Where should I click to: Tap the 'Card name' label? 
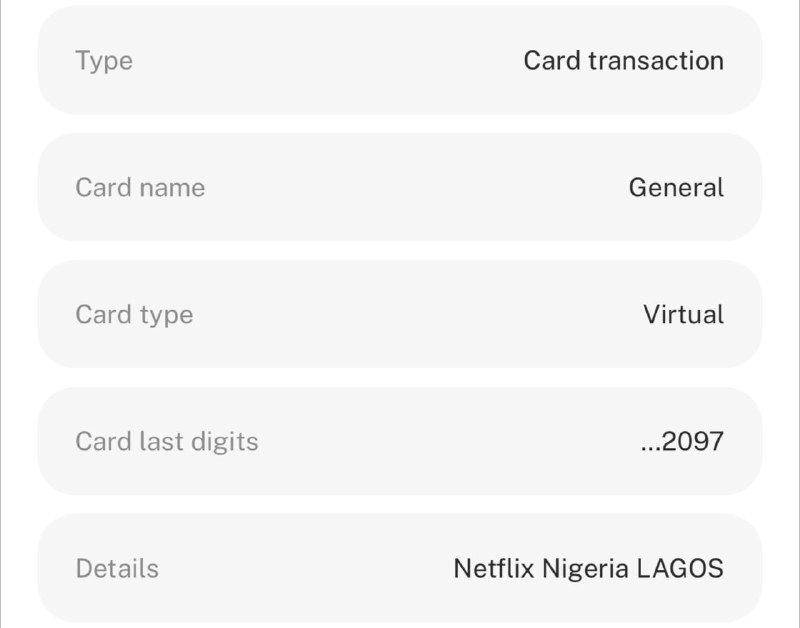click(x=140, y=188)
